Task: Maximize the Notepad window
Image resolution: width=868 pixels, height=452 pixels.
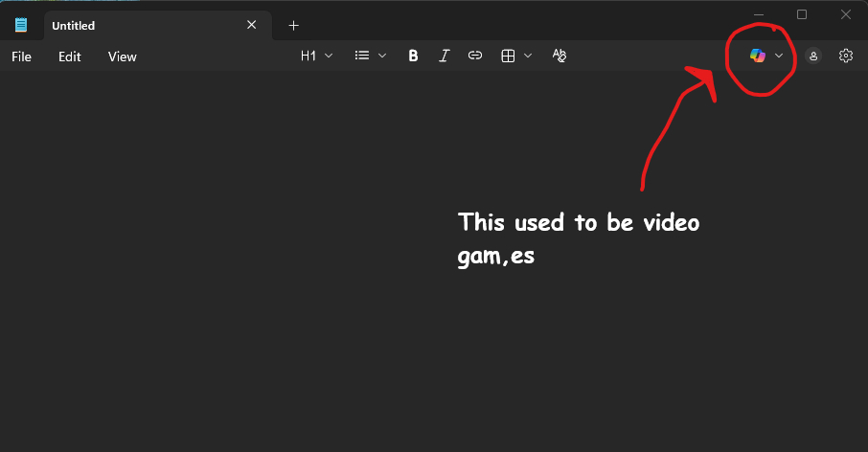Action: click(x=802, y=14)
